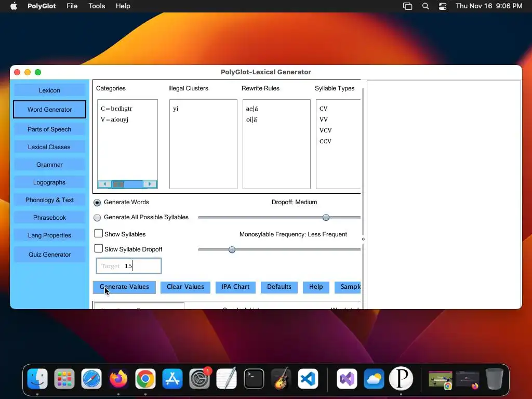
Task: Enable Slow Syllable Dropoff checkbox
Action: click(98, 248)
